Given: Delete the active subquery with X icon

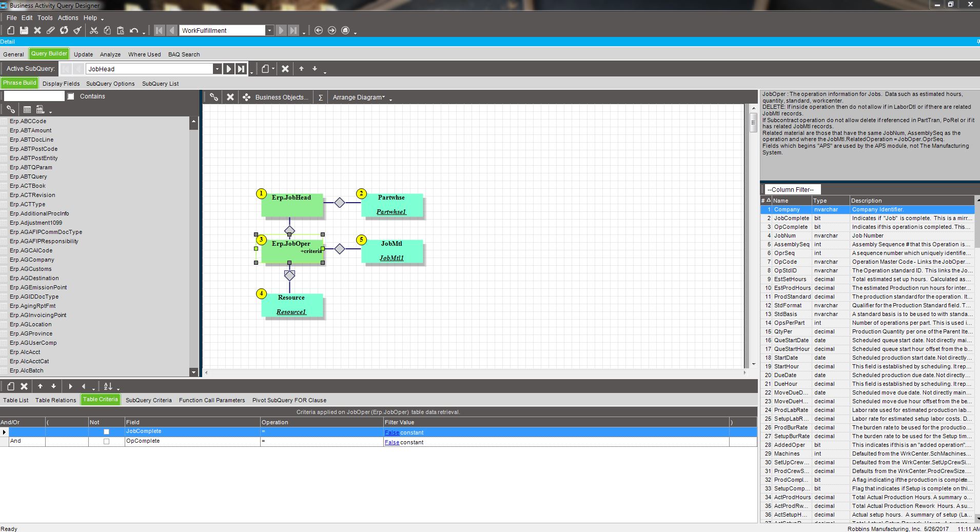Looking at the screenshot, I should point(285,68).
